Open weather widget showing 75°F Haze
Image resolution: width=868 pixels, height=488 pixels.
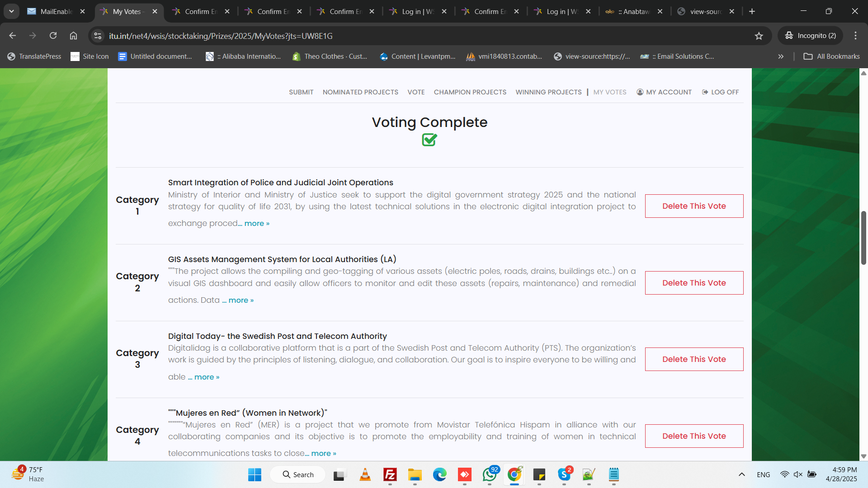tap(28, 474)
